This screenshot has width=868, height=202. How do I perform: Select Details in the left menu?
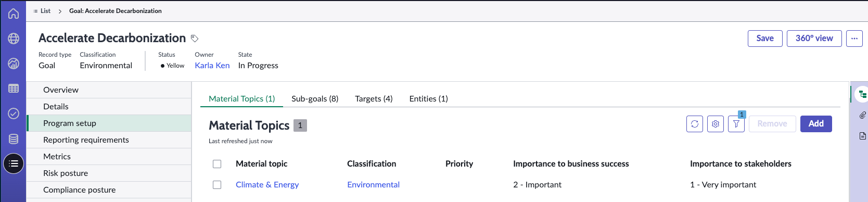coord(109,107)
